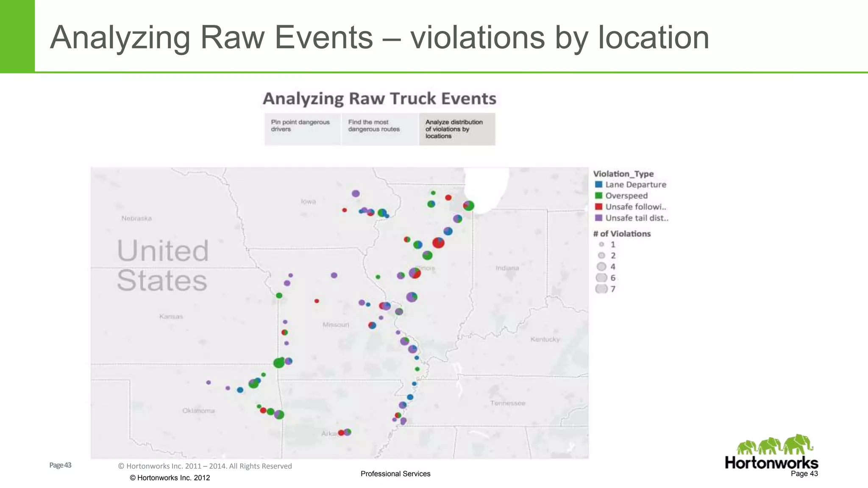
Task: Open the 'Pin point dangerous drivers' tab
Action: coord(303,129)
